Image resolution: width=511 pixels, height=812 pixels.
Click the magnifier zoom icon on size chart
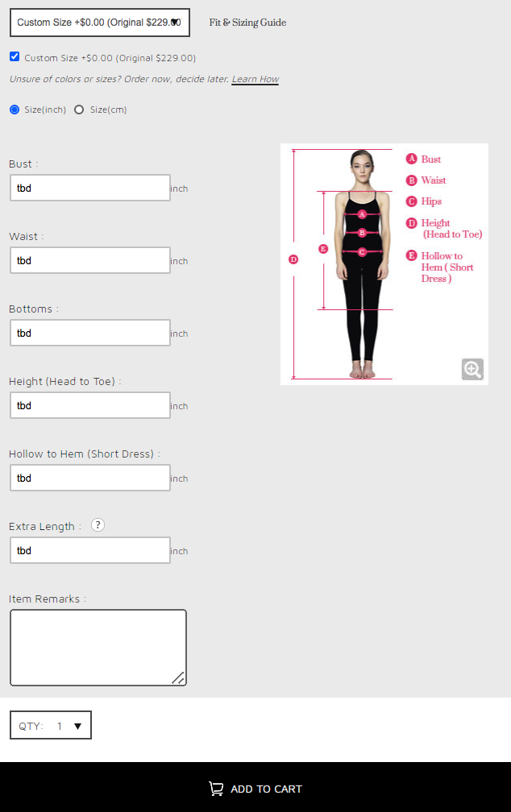coord(472,369)
